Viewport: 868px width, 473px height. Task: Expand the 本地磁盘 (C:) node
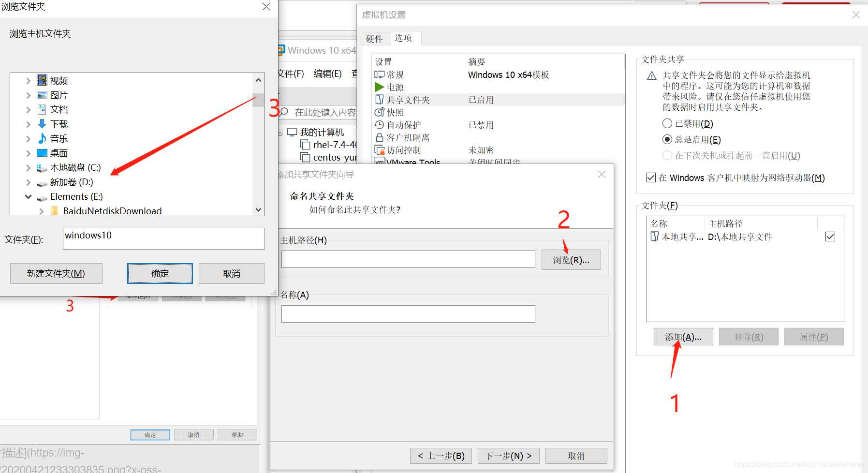[x=28, y=168]
